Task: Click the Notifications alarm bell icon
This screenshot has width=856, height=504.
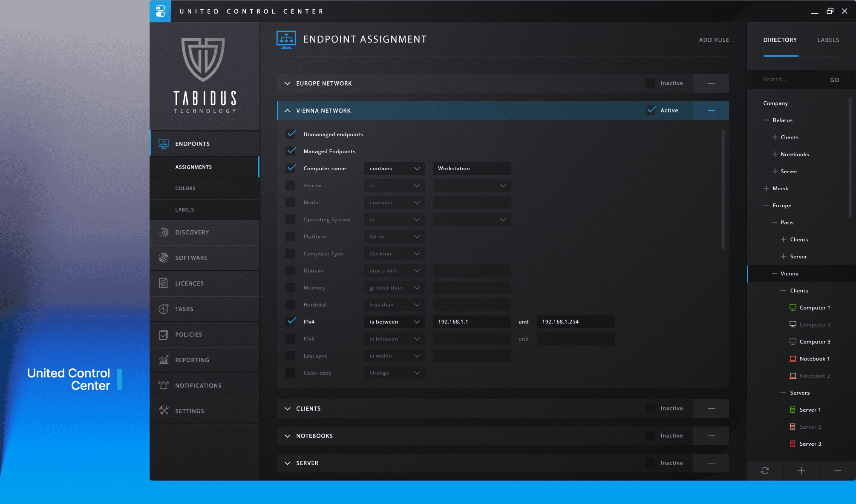Action: coord(164,386)
